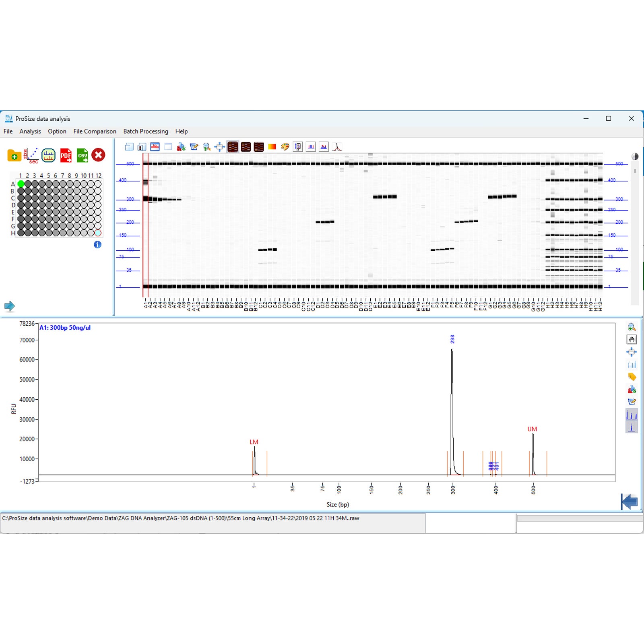Click the second gel toolbar icon with the red lane
Image resolution: width=644 pixels, height=644 pixels.
coord(142,147)
